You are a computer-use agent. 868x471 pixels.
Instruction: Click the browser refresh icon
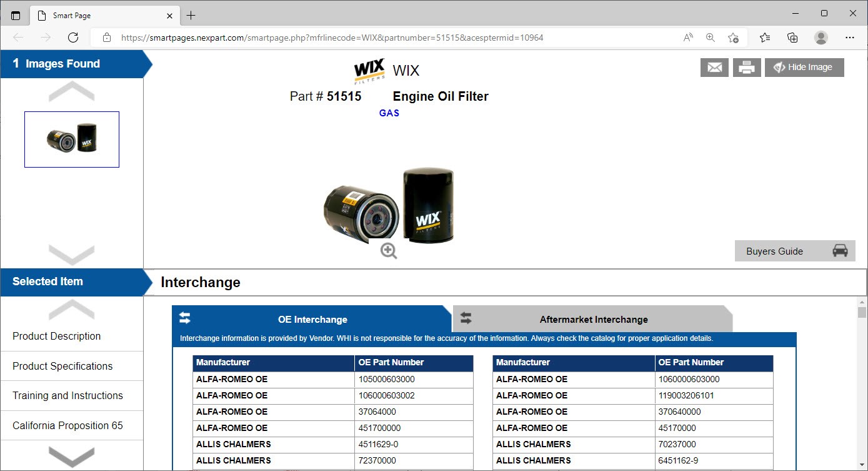(x=73, y=38)
